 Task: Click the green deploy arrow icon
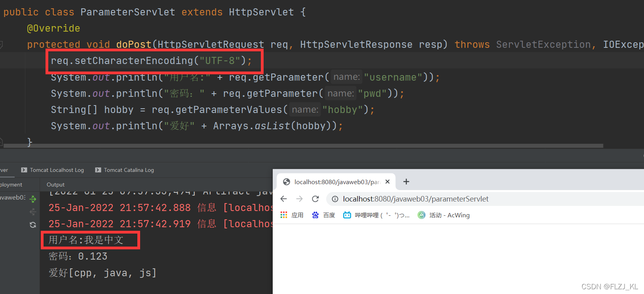click(x=33, y=199)
